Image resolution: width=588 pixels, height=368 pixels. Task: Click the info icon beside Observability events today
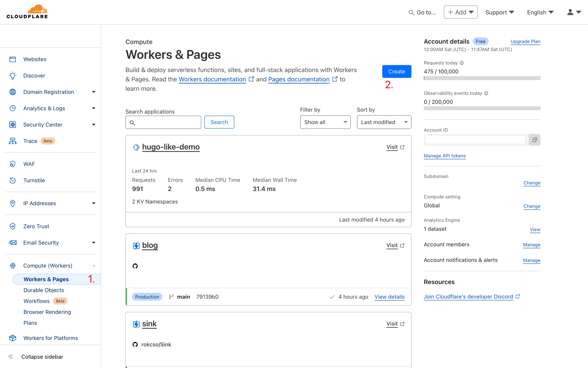[486, 93]
